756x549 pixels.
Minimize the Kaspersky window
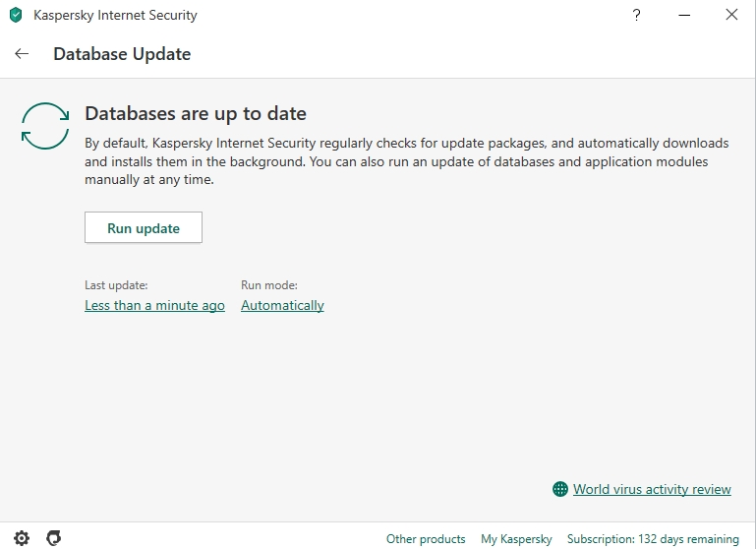click(x=684, y=15)
